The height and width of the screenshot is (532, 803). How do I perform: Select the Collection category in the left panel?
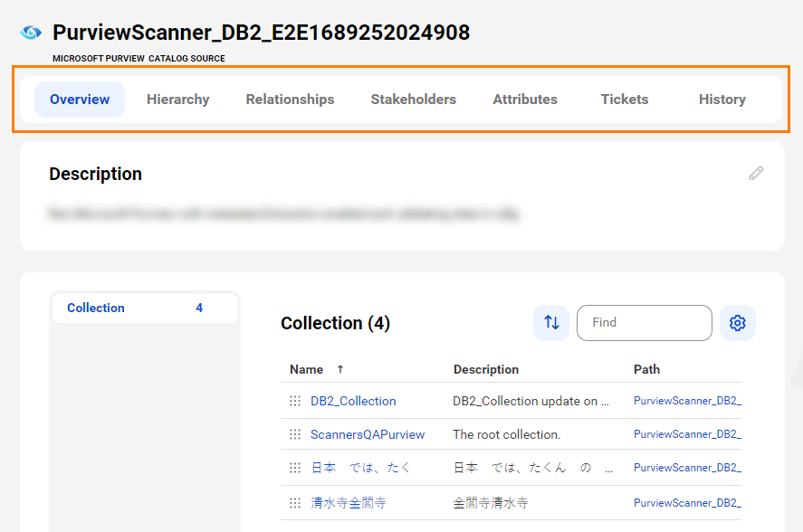145,308
